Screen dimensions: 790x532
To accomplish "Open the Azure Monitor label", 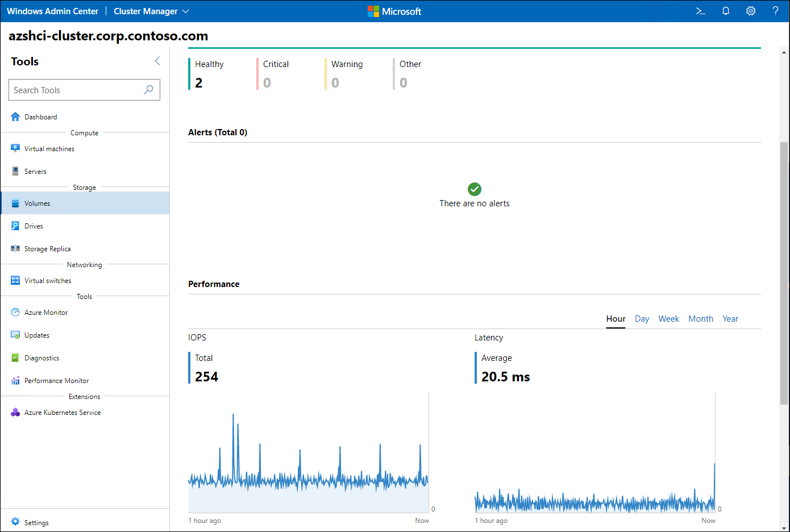I will coord(46,313).
